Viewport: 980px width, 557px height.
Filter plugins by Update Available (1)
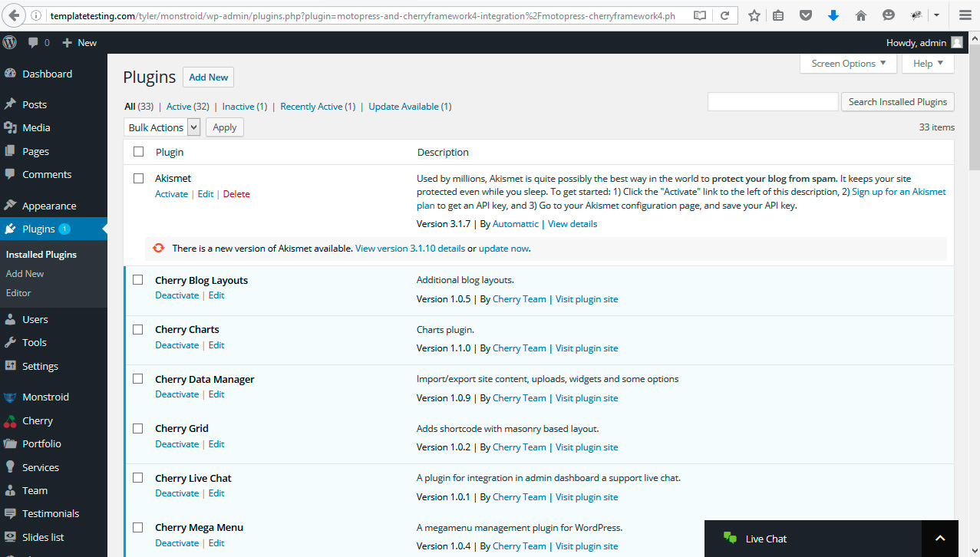click(410, 107)
